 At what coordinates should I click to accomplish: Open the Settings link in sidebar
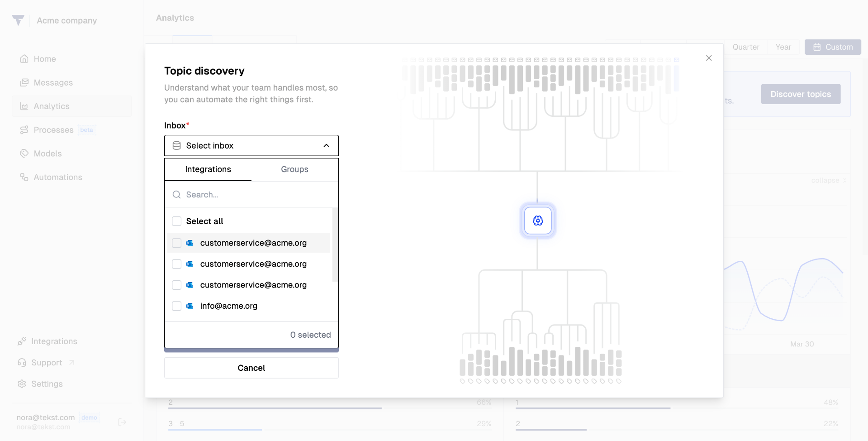pos(47,384)
